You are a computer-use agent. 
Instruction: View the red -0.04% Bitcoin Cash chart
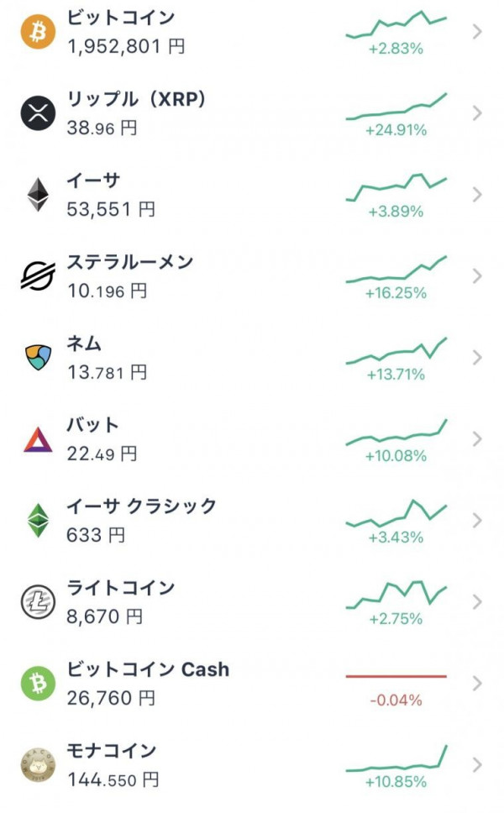point(396,676)
